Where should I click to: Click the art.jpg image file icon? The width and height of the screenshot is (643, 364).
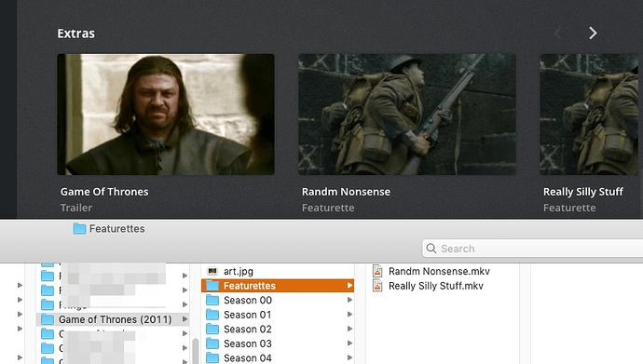212,271
